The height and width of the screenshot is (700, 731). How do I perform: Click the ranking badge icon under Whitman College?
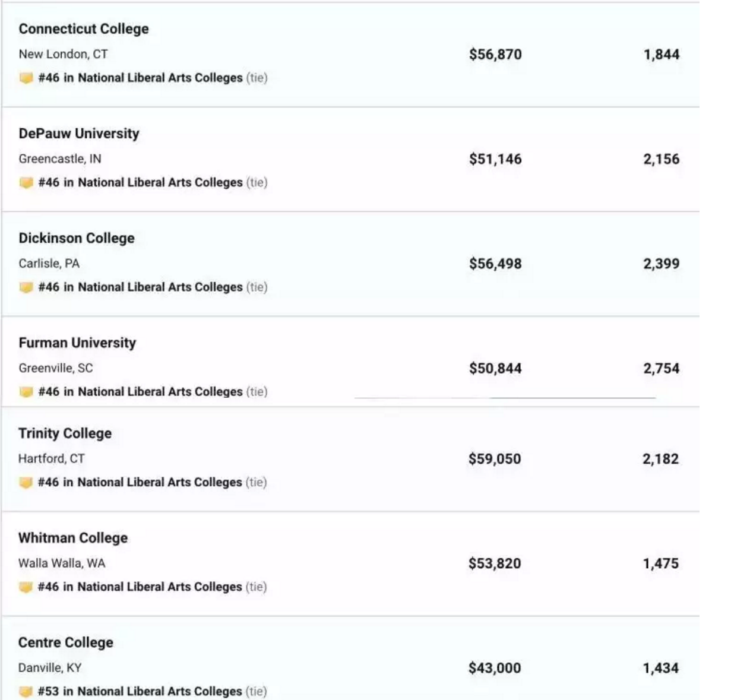(x=26, y=587)
